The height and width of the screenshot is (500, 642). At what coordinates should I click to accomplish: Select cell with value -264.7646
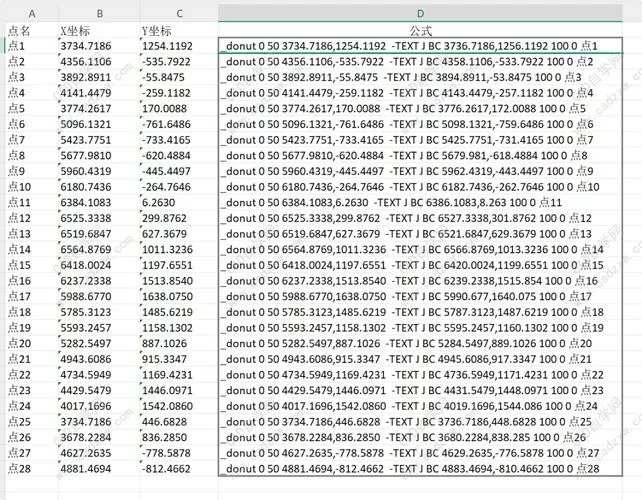coord(179,187)
